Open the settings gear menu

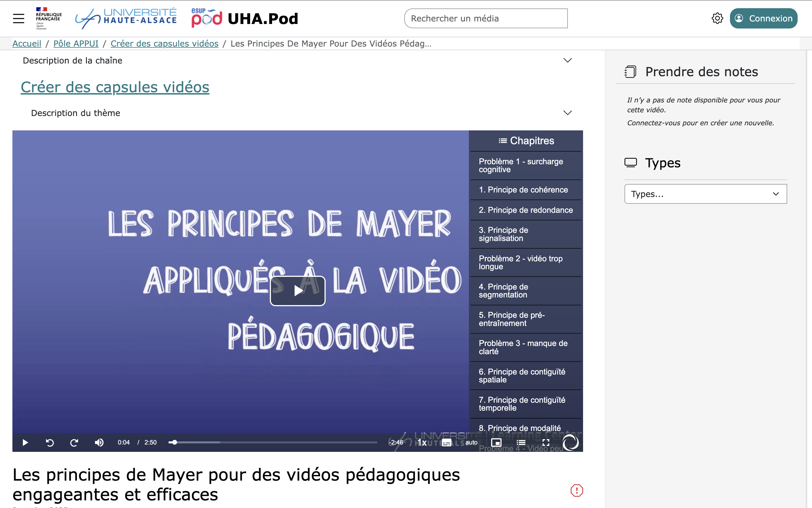717,18
